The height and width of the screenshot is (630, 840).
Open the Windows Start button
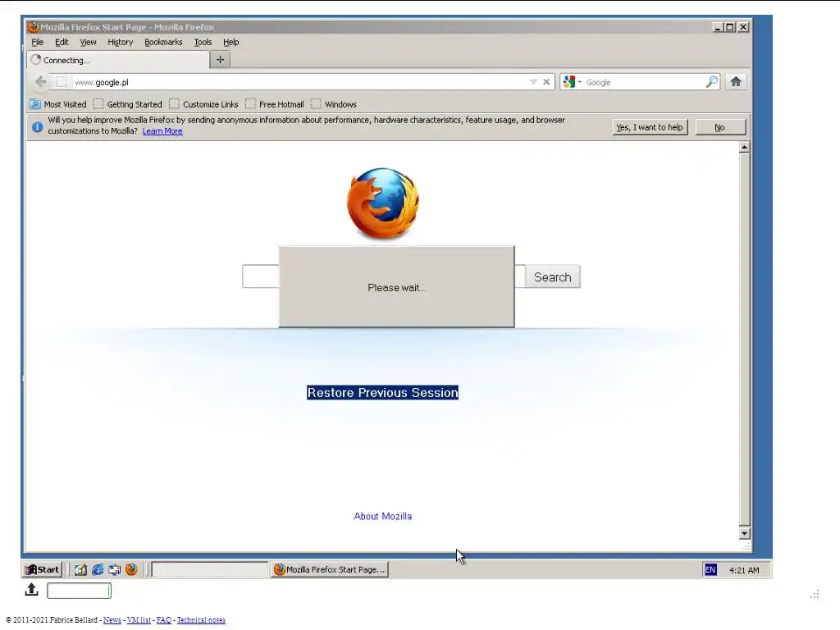43,569
